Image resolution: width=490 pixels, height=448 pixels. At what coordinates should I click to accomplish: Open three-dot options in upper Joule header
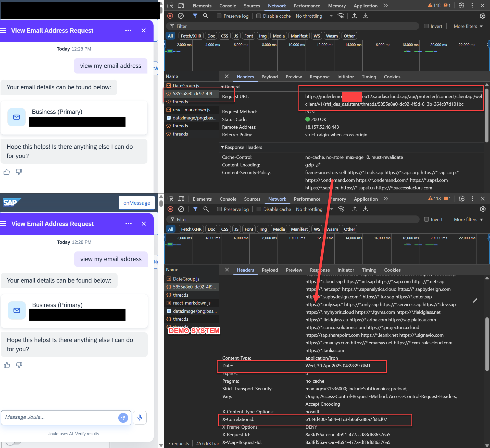point(128,30)
